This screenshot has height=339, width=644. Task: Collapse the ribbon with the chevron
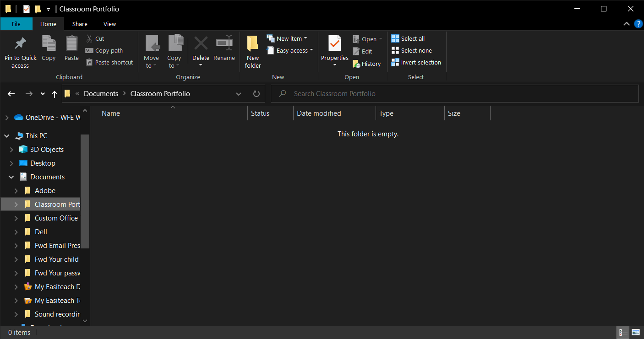click(627, 24)
